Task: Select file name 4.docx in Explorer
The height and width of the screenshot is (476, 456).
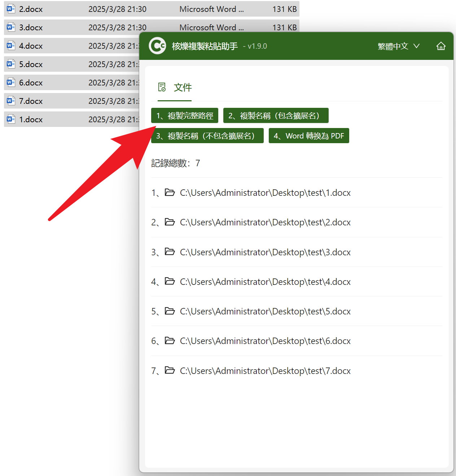Action: [x=31, y=46]
